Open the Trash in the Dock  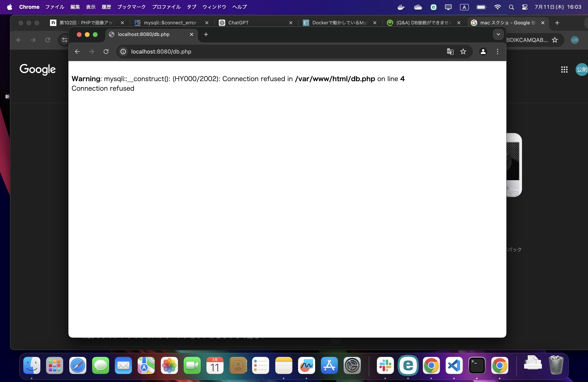[x=556, y=365]
